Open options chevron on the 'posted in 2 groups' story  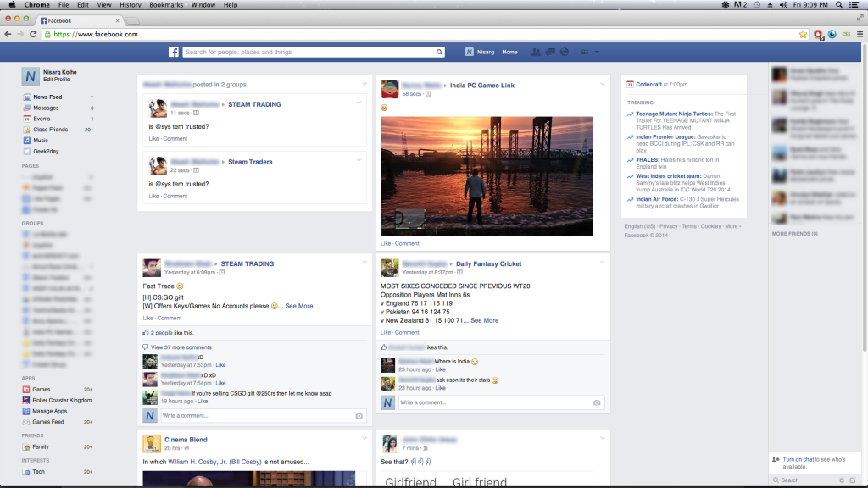[x=364, y=84]
